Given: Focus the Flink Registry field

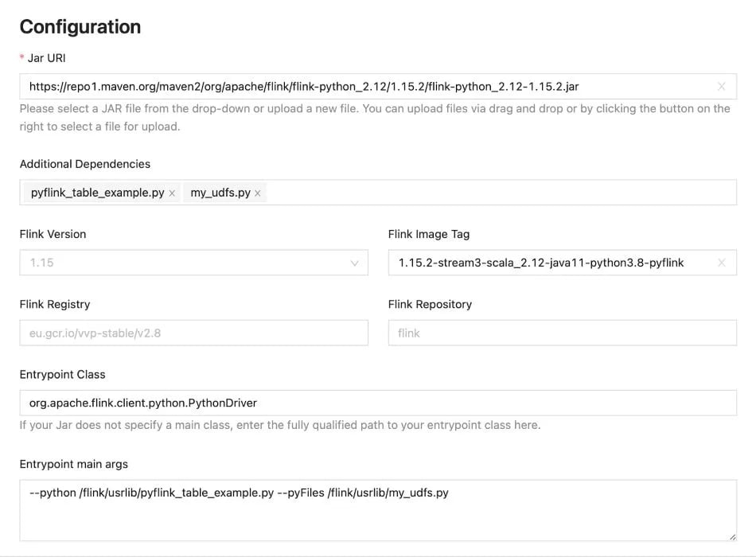Looking at the screenshot, I should pyautogui.click(x=193, y=333).
